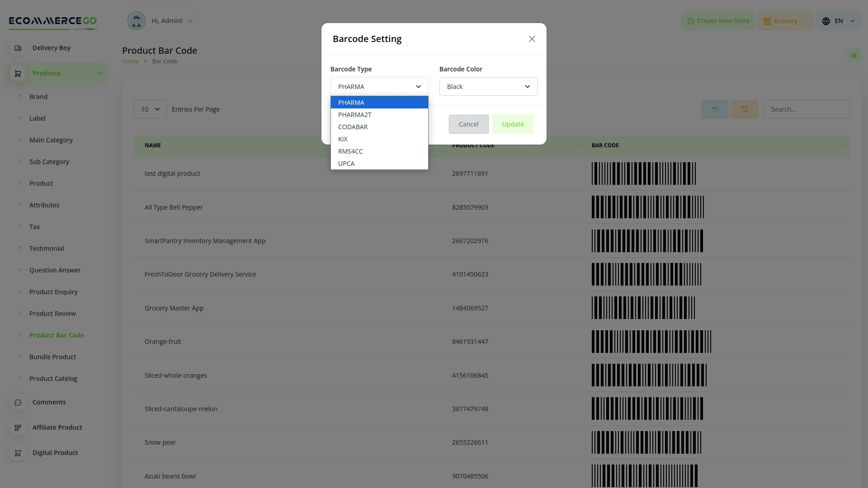Open the Bundle Product menu item
Screen dimensions: 868x488
[52, 357]
